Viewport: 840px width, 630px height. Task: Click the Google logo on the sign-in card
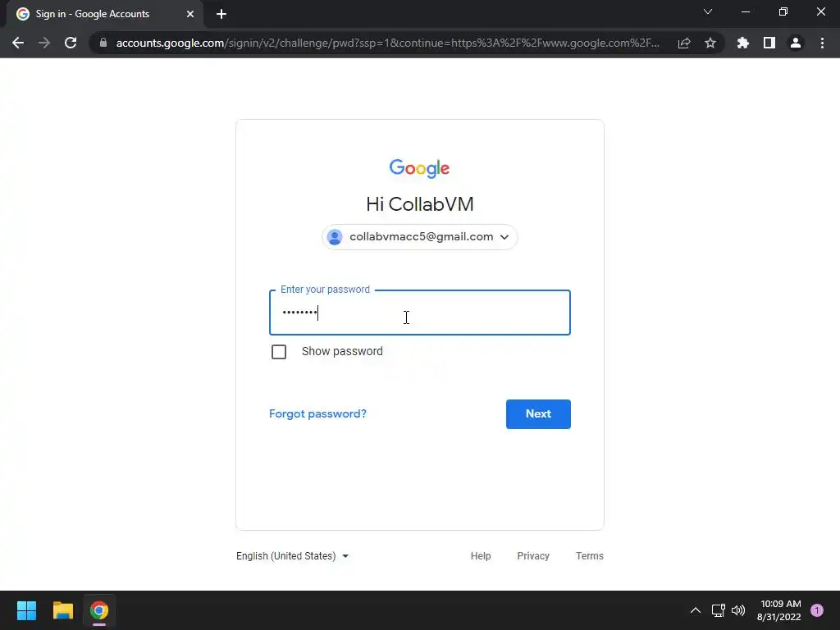tap(419, 168)
